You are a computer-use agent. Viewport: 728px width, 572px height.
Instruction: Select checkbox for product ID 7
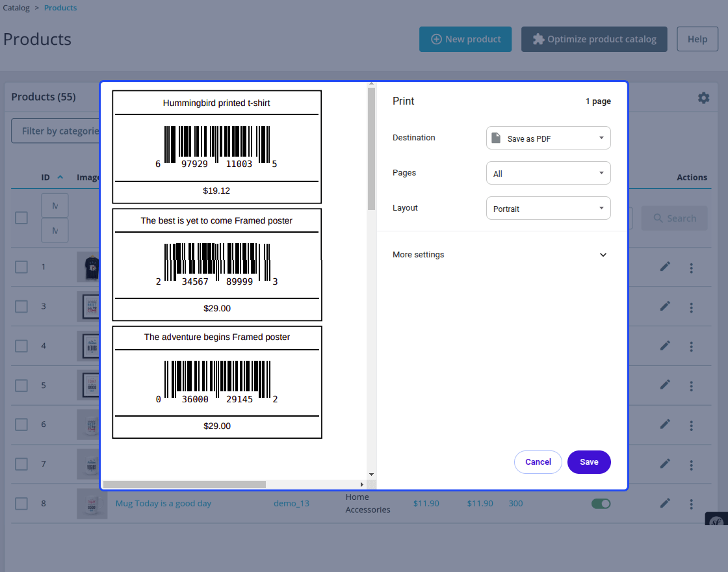21,464
